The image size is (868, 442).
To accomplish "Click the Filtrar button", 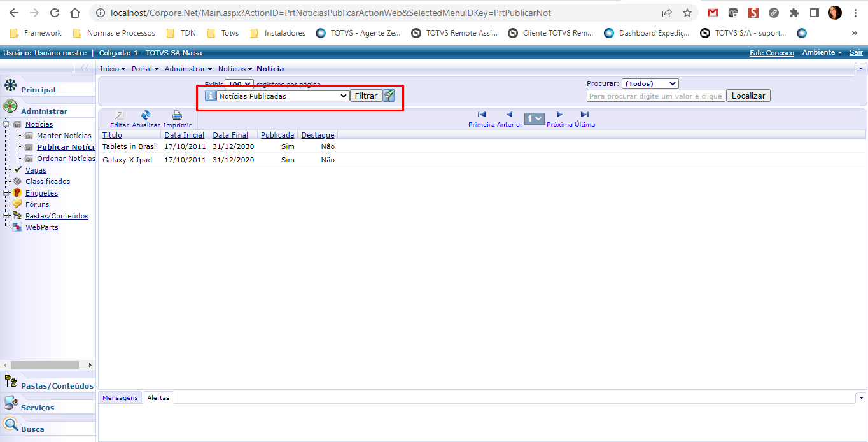I will point(366,96).
